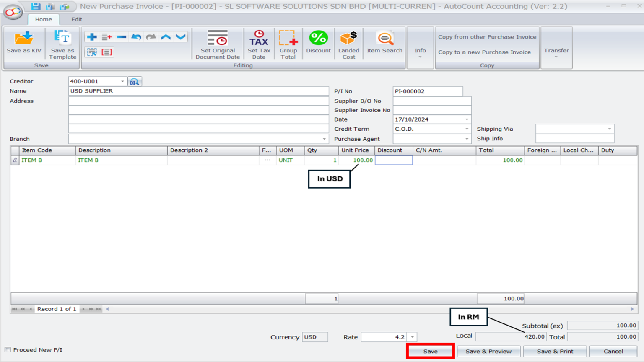The height and width of the screenshot is (362, 644).
Task: Click the Save & Preview button
Action: coord(488,351)
